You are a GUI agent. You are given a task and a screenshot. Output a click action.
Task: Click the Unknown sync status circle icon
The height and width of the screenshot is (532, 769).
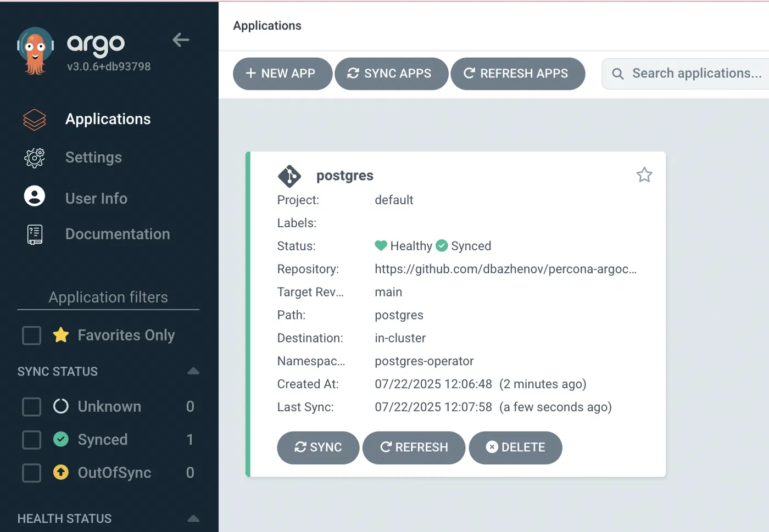tap(61, 406)
